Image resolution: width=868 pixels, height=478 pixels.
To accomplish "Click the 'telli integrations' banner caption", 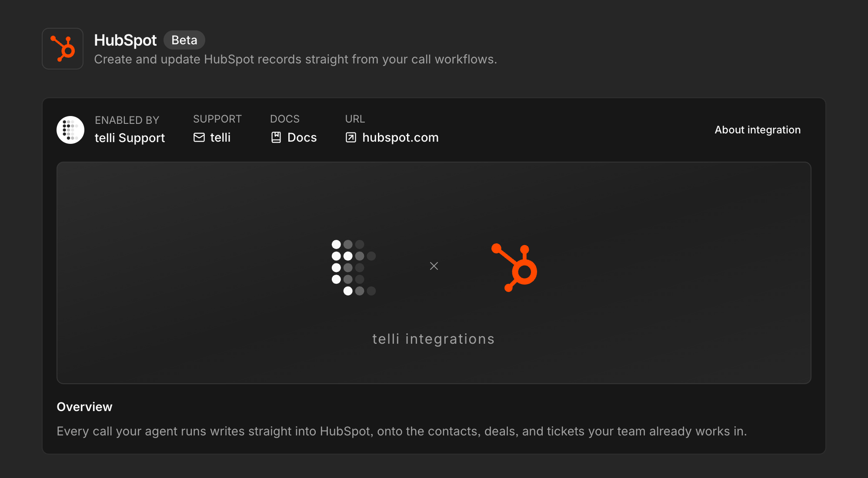I will coord(434,339).
